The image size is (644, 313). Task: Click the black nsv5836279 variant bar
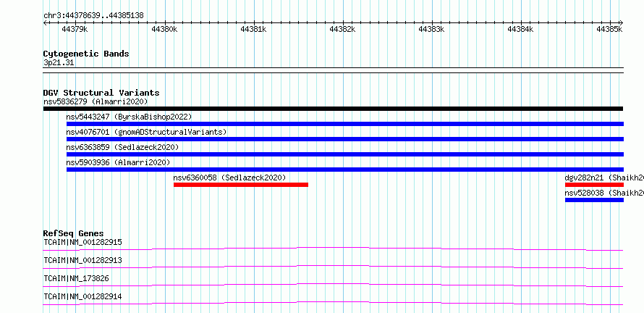(333, 109)
